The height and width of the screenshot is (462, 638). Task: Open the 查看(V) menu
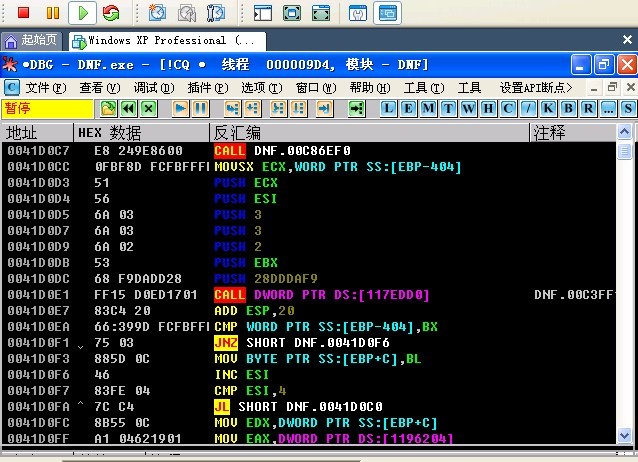click(x=100, y=88)
